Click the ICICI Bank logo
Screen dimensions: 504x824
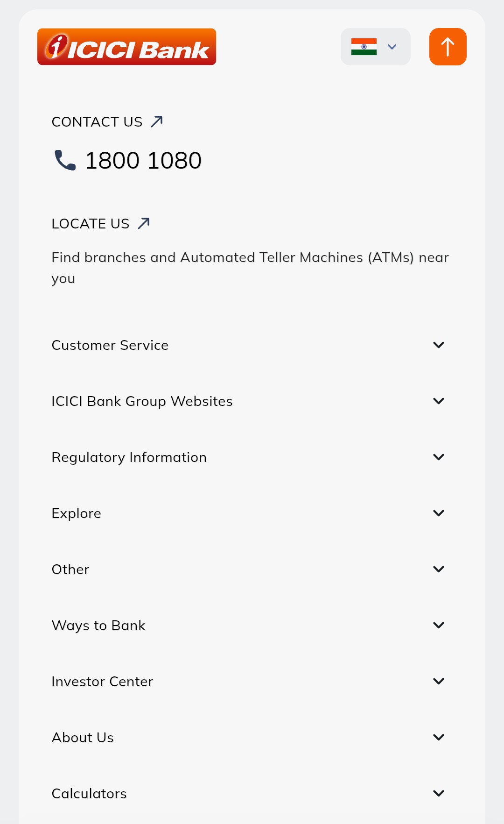pyautogui.click(x=126, y=47)
